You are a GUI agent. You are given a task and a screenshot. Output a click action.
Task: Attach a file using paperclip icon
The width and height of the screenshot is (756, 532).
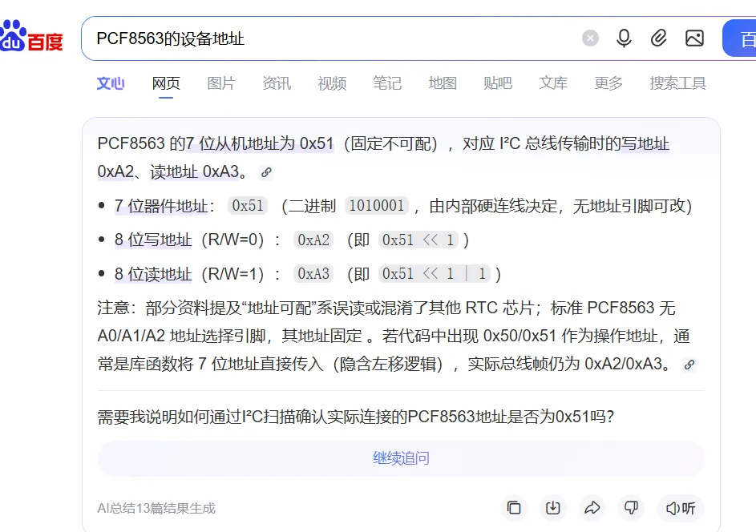[x=659, y=38]
